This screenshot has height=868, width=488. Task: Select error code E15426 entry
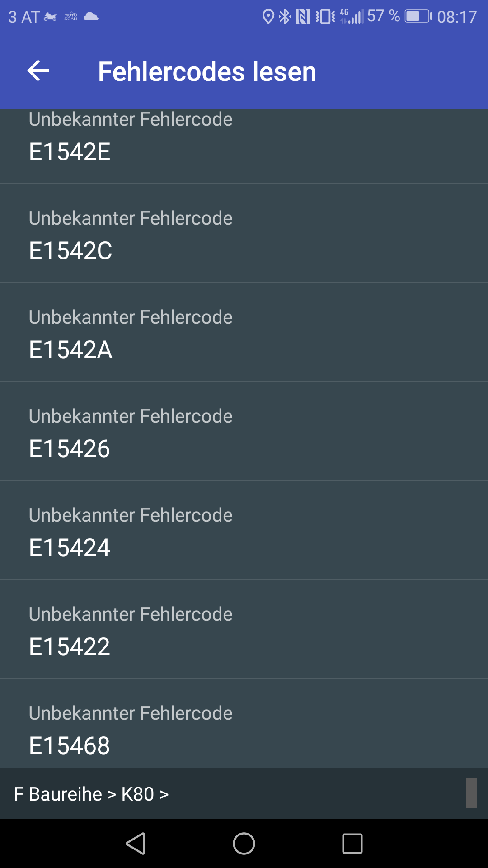point(244,431)
